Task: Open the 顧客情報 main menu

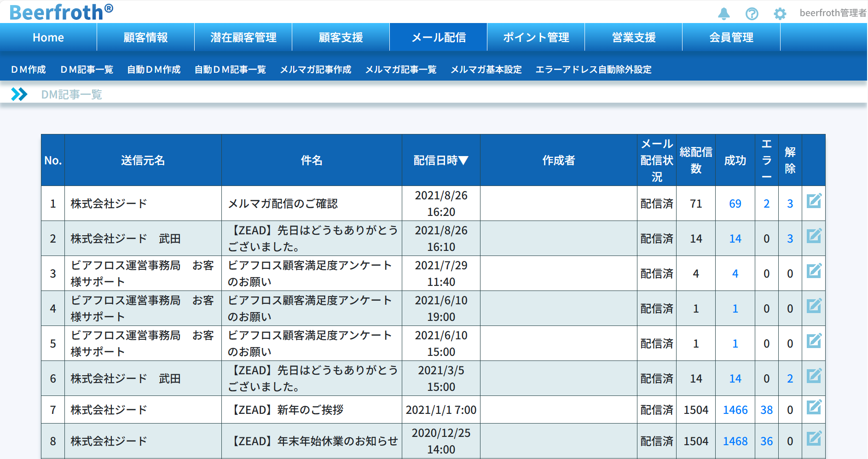Action: coord(145,37)
